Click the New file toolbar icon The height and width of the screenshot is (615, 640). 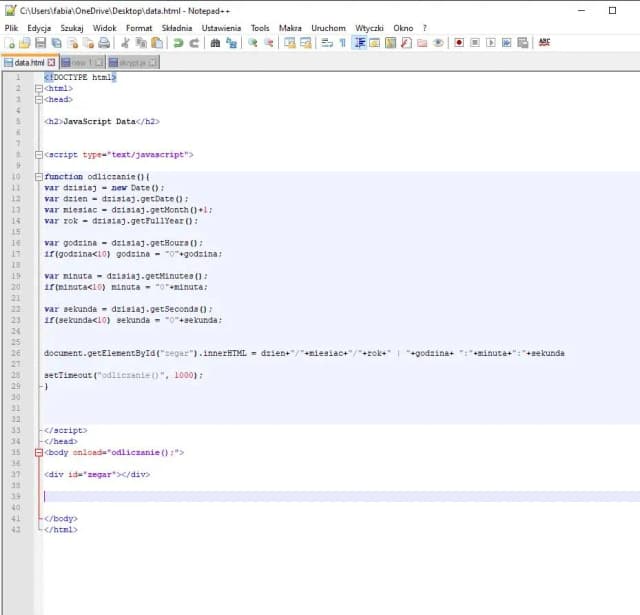click(10, 43)
